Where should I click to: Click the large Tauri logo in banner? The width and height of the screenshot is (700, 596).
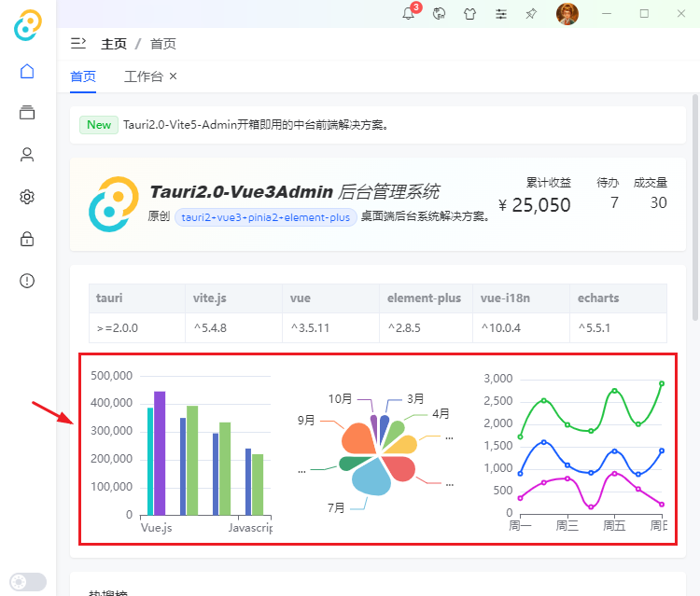(114, 204)
